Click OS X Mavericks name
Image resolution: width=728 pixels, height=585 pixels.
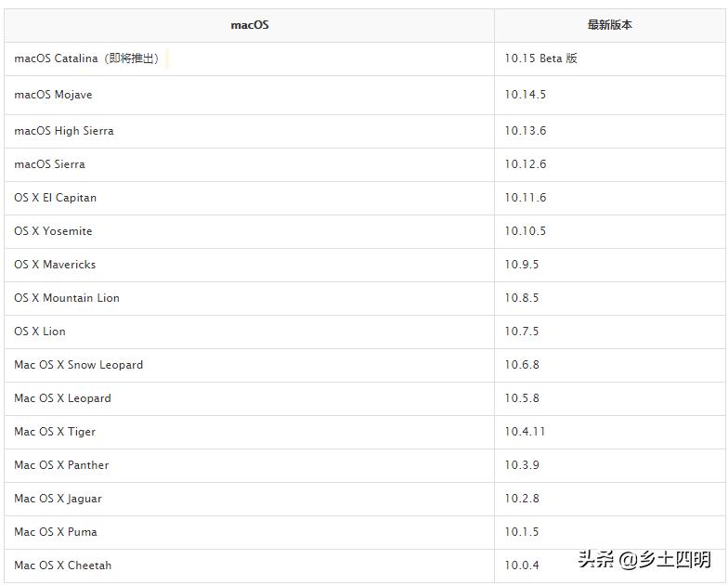pos(55,265)
